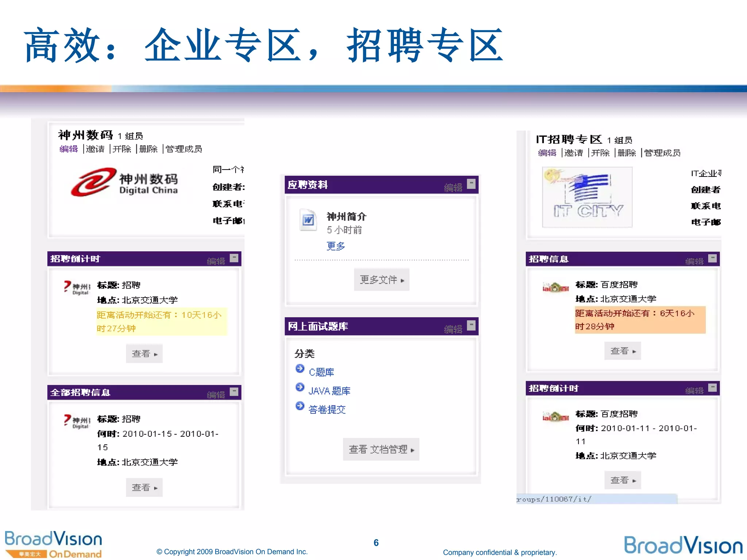Click 查看 button in 招聘信息 panel

pyautogui.click(x=623, y=351)
